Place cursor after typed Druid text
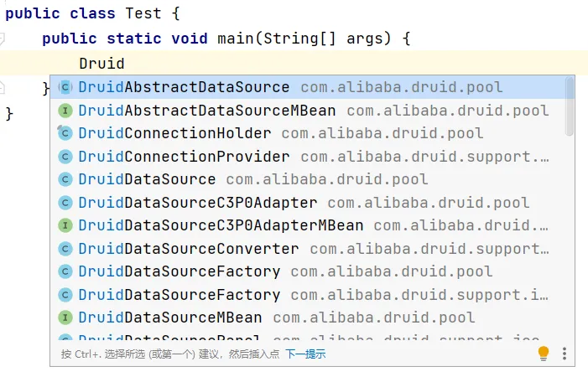This screenshot has width=588, height=377. pos(125,63)
